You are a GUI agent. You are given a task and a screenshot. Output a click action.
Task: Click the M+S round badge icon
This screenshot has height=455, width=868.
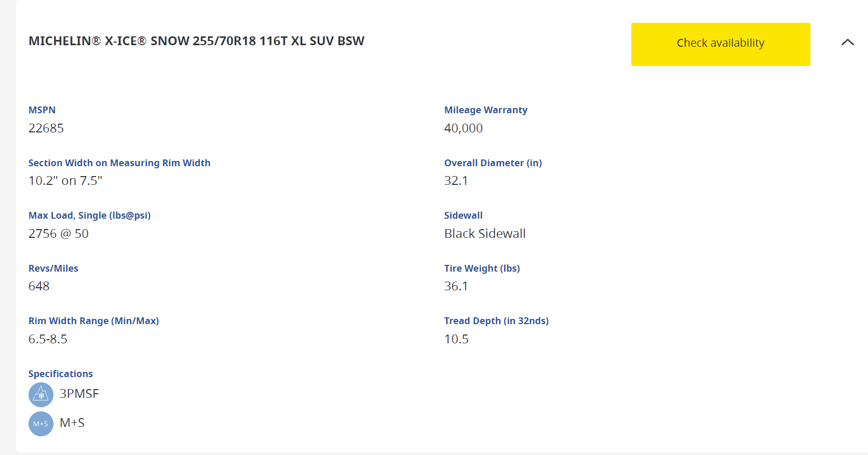tap(41, 424)
